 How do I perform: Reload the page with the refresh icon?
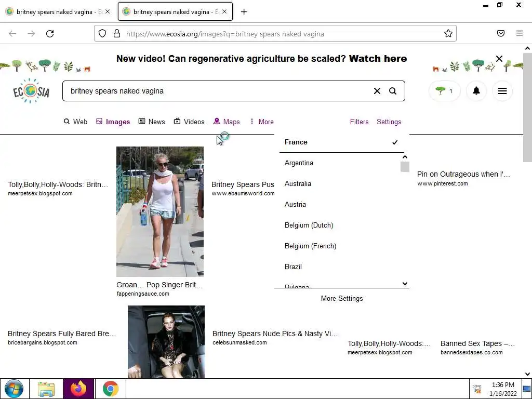click(50, 34)
